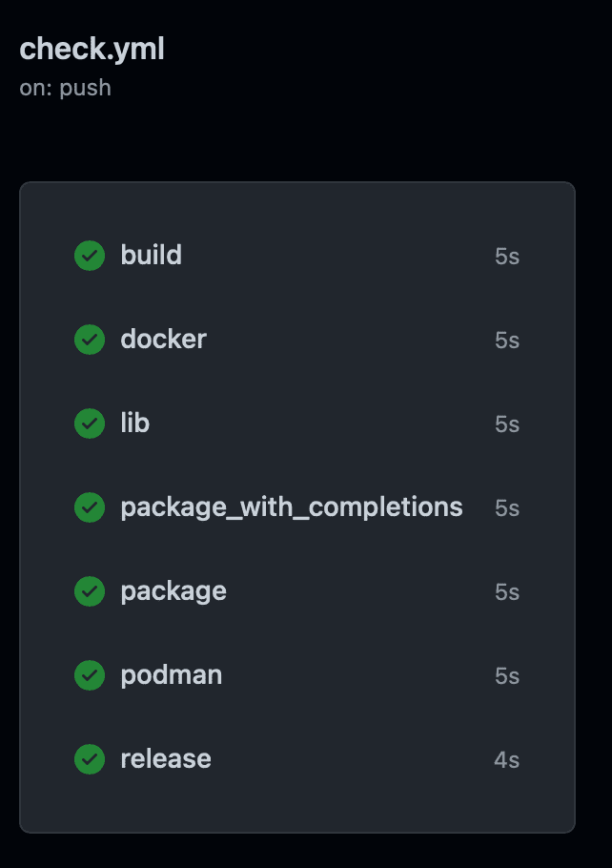Click the 5s duration beside build
This screenshot has height=868, width=612.
click(508, 255)
